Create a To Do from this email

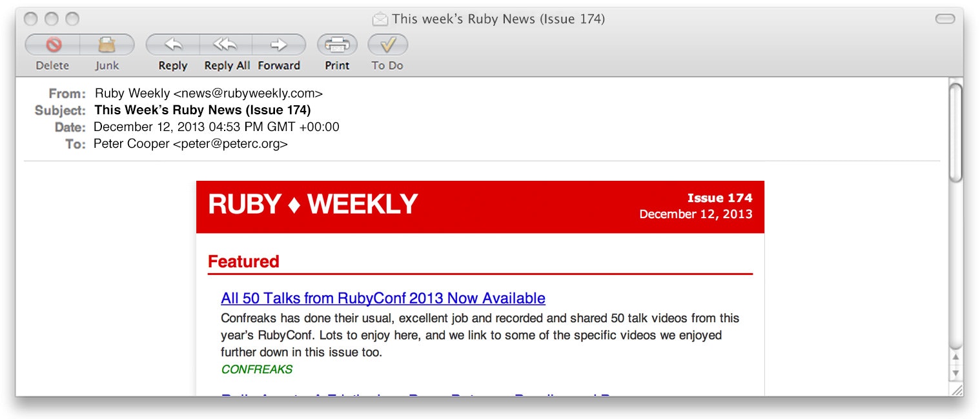(387, 45)
